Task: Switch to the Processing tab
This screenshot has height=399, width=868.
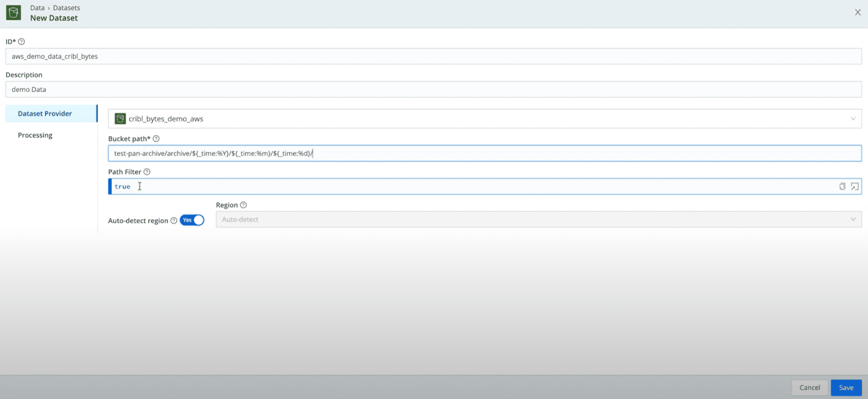Action: pyautogui.click(x=35, y=135)
